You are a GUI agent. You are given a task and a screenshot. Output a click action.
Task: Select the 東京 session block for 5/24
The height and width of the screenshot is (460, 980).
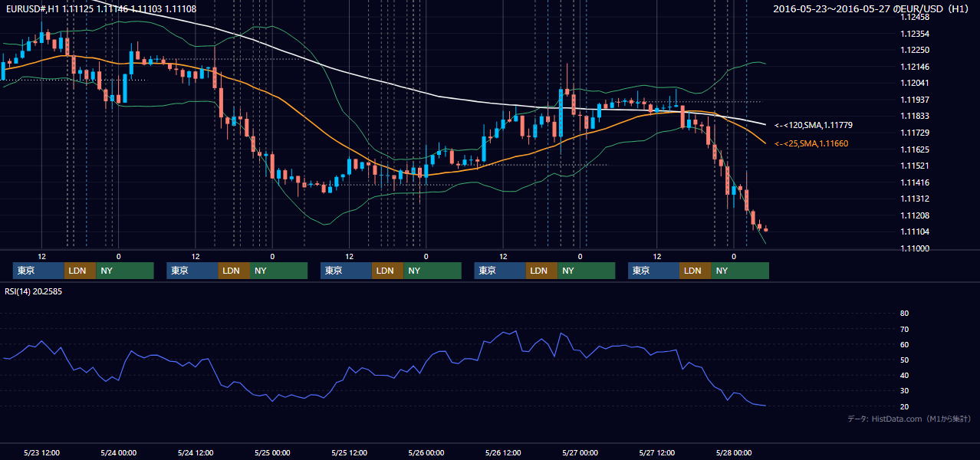pyautogui.click(x=192, y=271)
